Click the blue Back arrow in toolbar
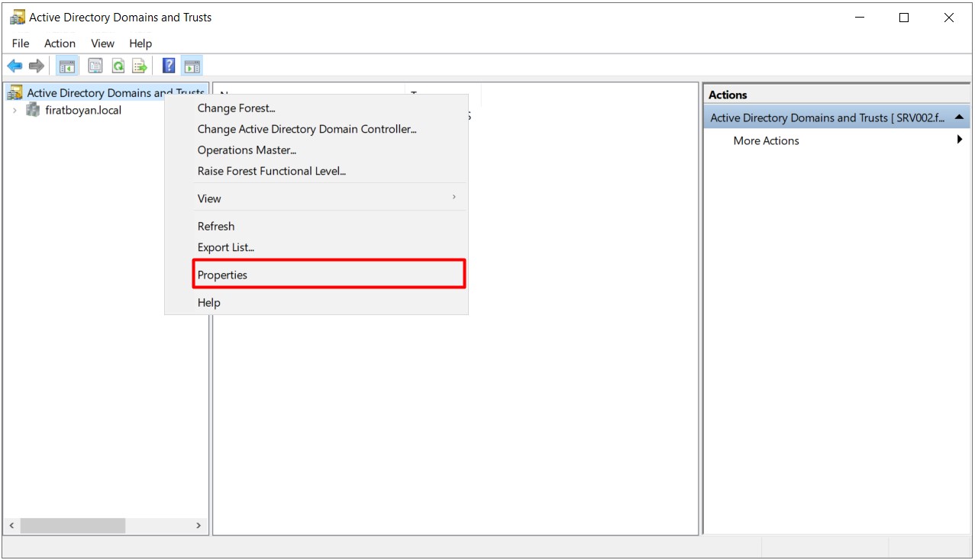Viewport: 975px width, 560px height. (x=15, y=66)
